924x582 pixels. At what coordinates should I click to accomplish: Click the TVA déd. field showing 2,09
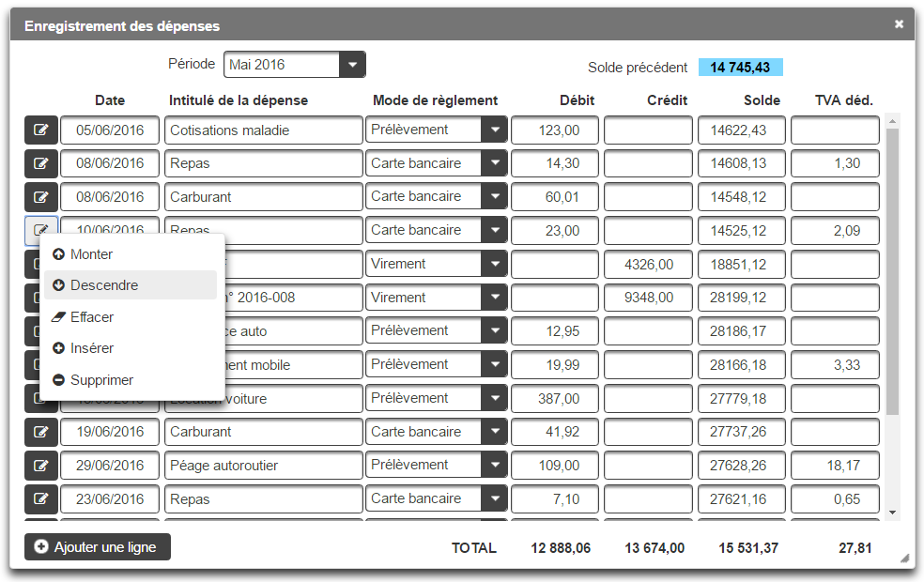pyautogui.click(x=835, y=230)
